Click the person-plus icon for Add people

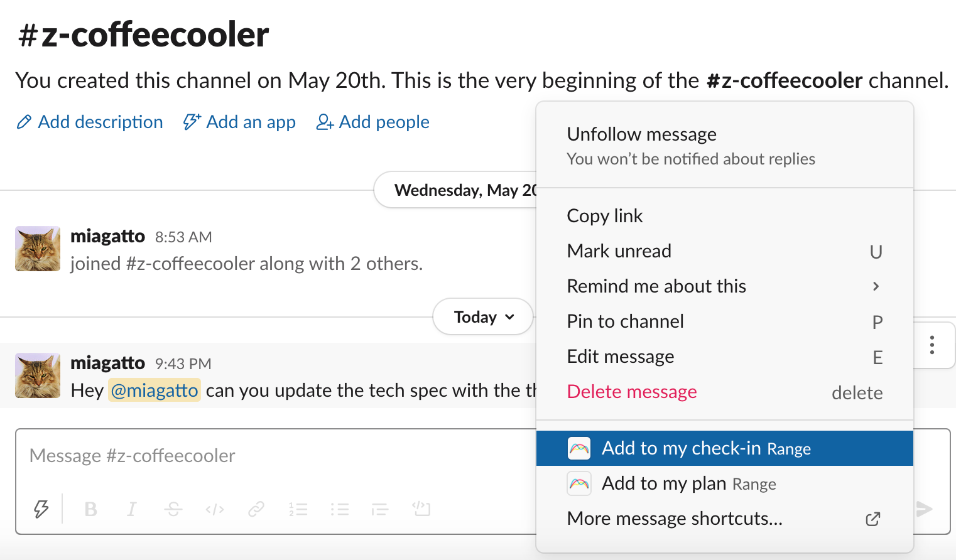(x=325, y=122)
